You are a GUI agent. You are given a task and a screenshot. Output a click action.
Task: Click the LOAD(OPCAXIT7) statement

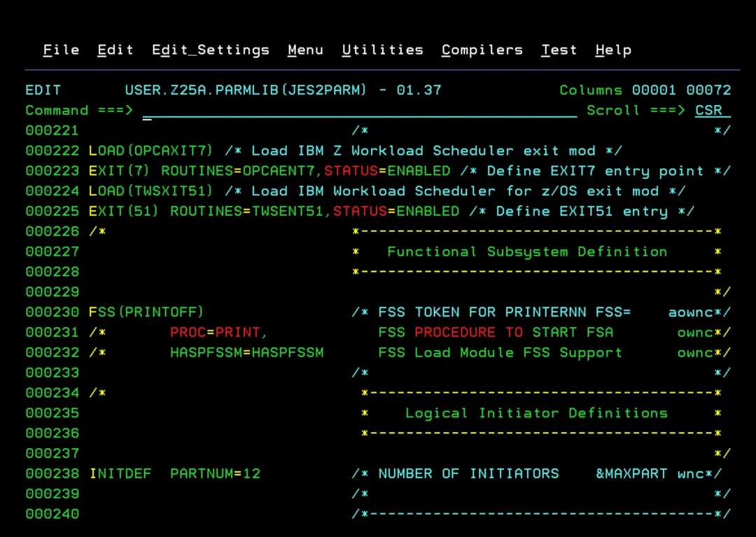pos(150,151)
